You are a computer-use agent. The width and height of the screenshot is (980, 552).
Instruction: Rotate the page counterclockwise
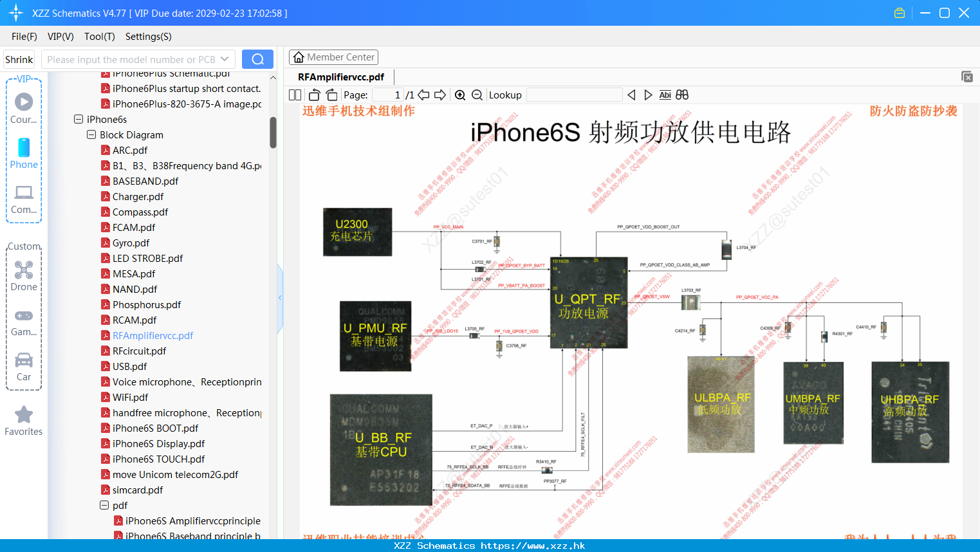pyautogui.click(x=314, y=95)
